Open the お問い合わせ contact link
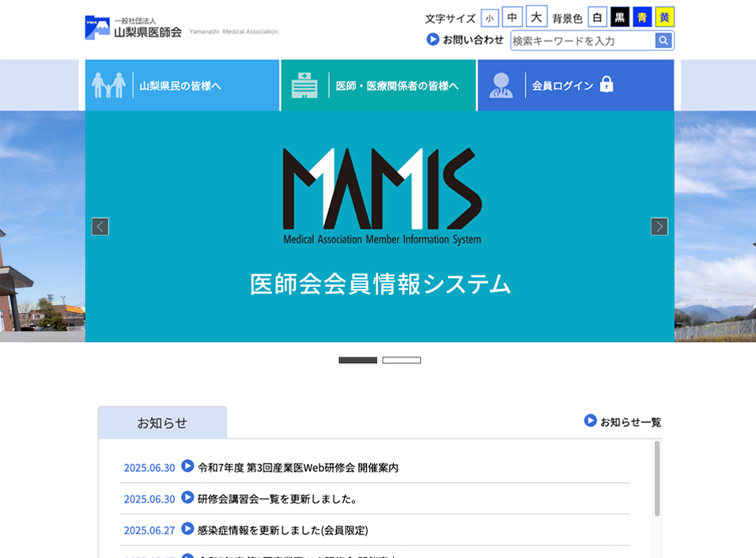 coord(473,40)
